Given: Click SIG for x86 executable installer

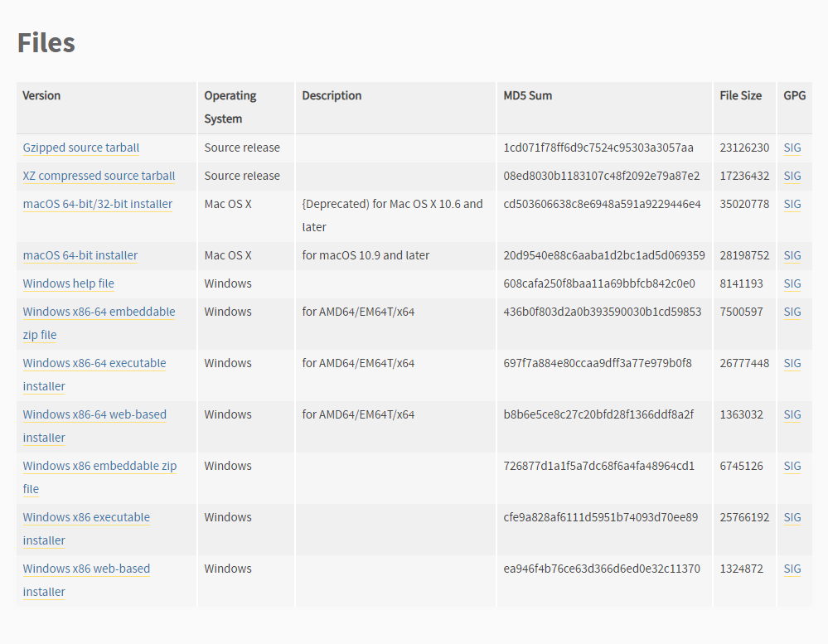Looking at the screenshot, I should click(792, 517).
